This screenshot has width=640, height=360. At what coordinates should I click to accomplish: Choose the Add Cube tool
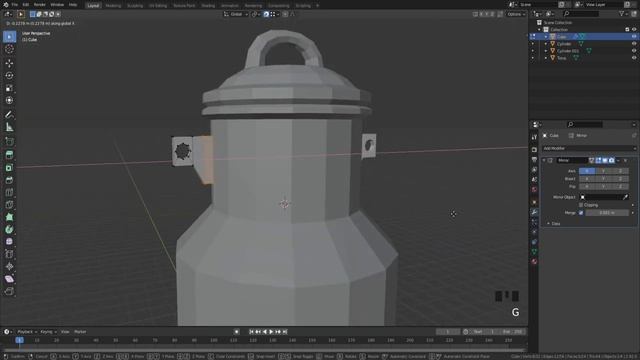tap(9, 142)
